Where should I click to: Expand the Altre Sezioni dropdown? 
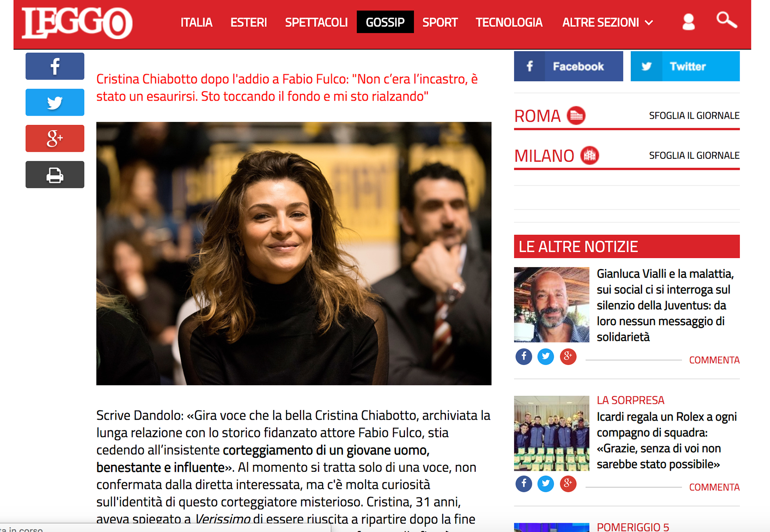pos(608,22)
